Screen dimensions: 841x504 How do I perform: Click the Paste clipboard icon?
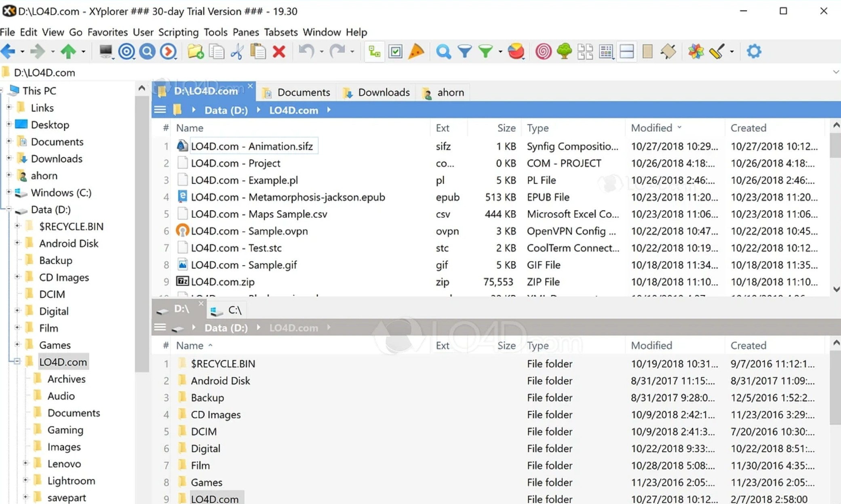point(258,51)
